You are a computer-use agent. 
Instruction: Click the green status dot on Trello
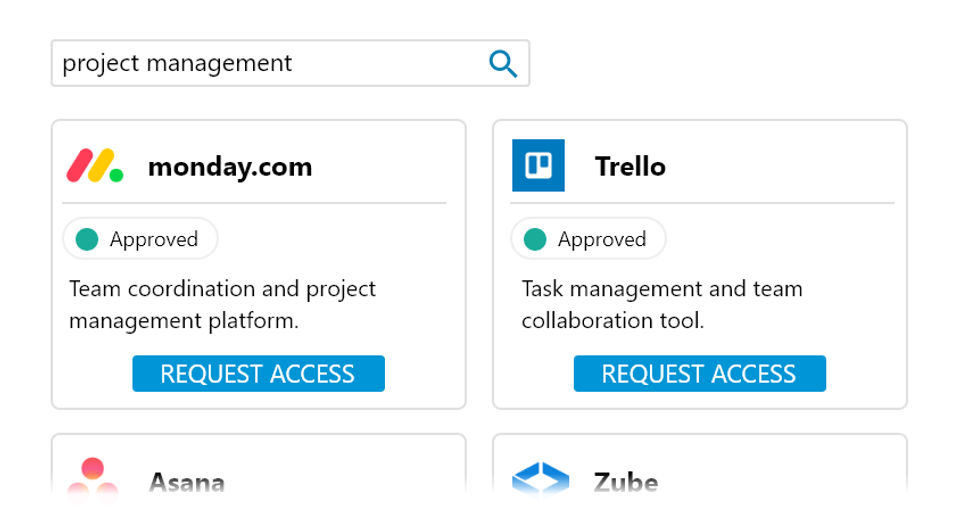coord(535,239)
